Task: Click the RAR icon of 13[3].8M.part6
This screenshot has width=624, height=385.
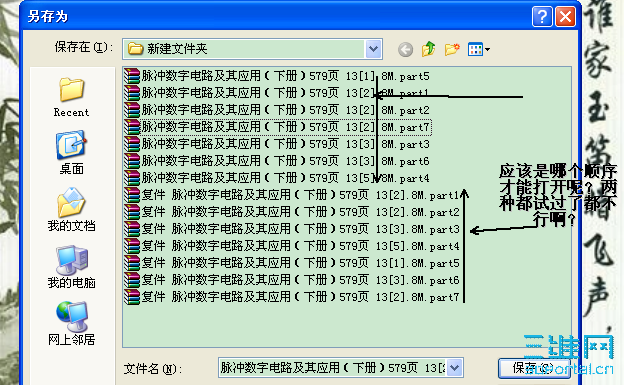Action: [x=132, y=161]
